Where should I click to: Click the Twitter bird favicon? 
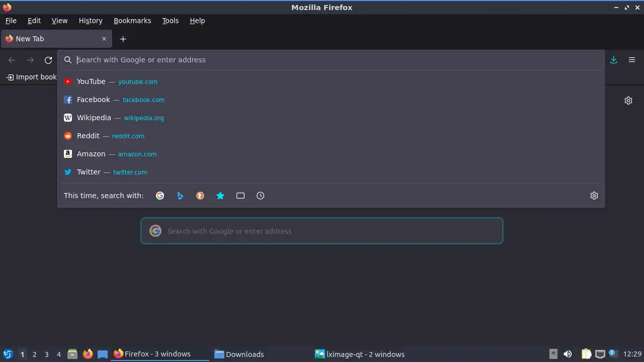68,172
